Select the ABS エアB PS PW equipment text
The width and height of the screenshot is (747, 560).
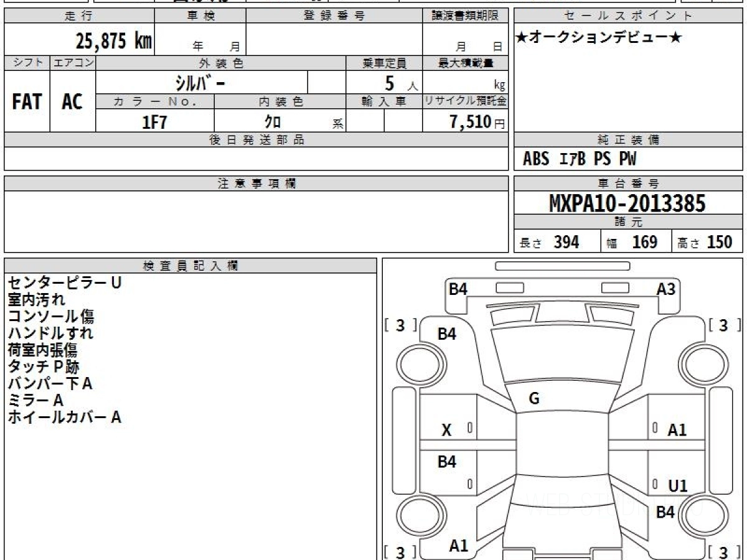[x=579, y=159]
